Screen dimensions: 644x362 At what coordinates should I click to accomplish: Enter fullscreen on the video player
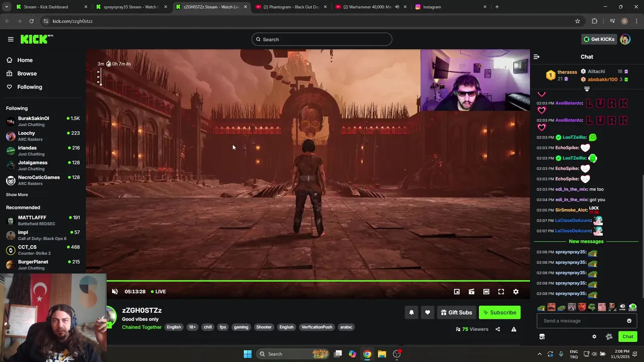coord(501,292)
